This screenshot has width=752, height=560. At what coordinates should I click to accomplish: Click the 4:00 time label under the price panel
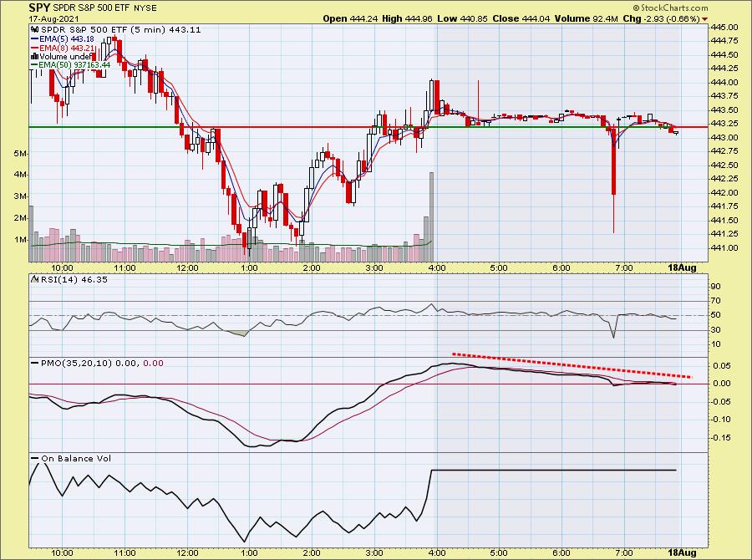436,267
